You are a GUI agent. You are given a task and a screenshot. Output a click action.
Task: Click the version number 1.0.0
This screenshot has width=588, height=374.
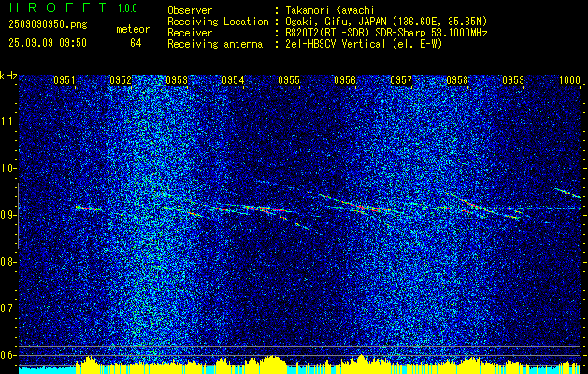tap(127, 8)
